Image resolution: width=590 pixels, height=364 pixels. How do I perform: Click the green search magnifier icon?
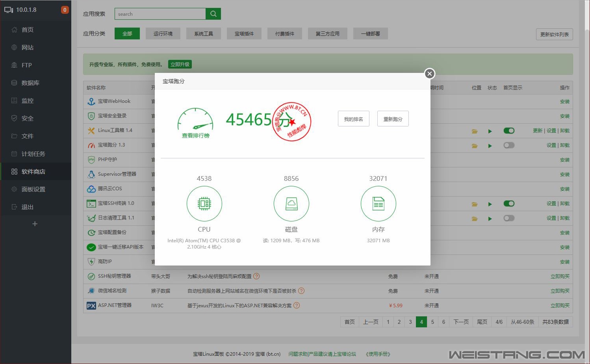(213, 13)
